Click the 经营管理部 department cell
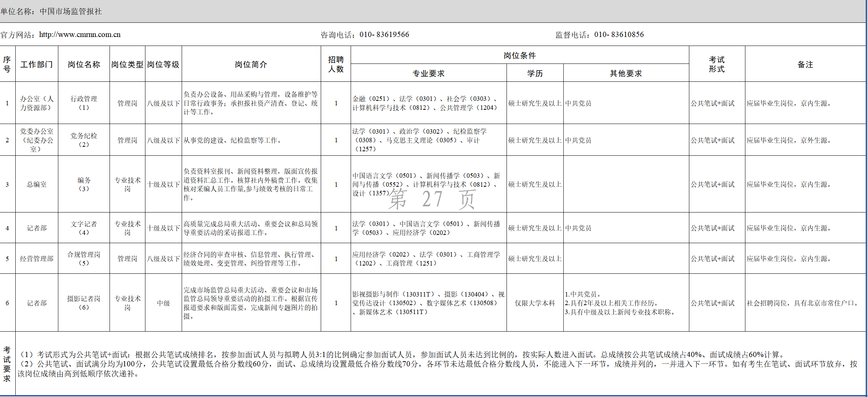 (37, 259)
